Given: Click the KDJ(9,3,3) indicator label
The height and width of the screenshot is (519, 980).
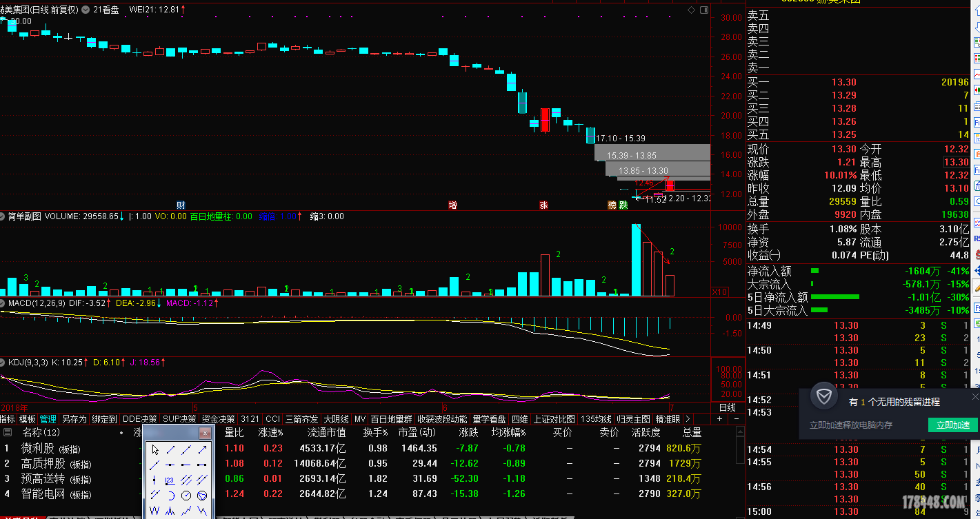Looking at the screenshot, I should tap(28, 362).
